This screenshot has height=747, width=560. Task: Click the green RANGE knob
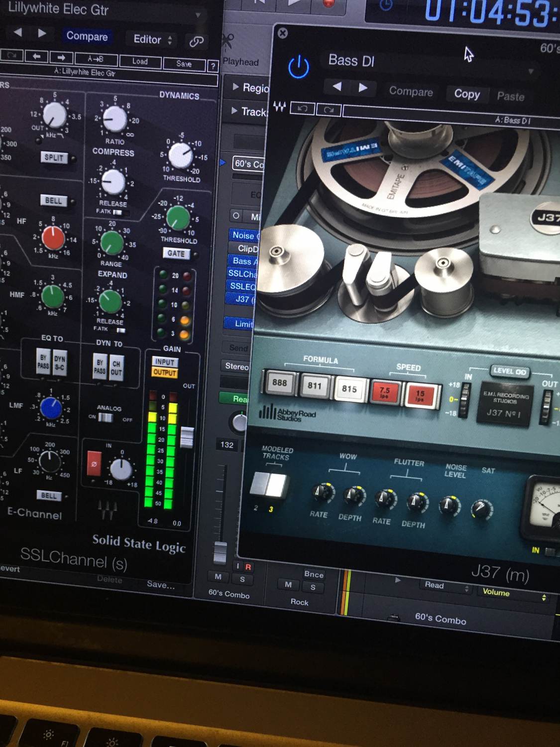(112, 242)
